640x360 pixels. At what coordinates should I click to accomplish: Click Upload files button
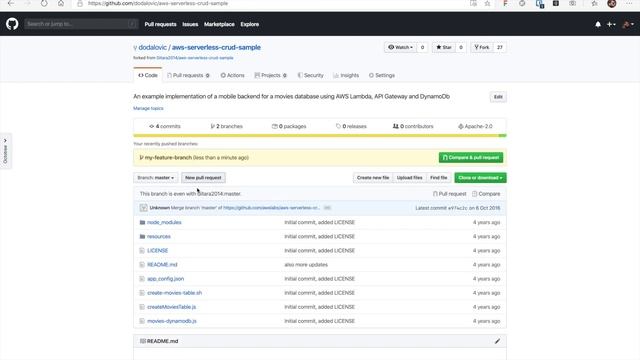tap(409, 178)
